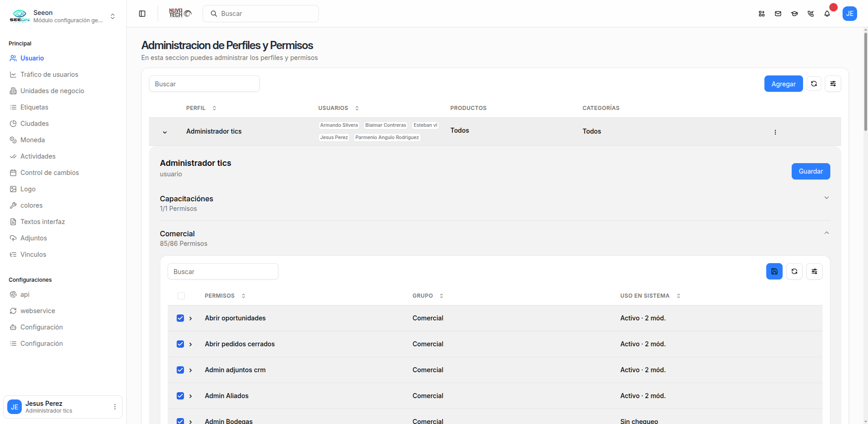Sort by Usuarios column
Image resolution: width=868 pixels, height=424 pixels.
click(357, 108)
